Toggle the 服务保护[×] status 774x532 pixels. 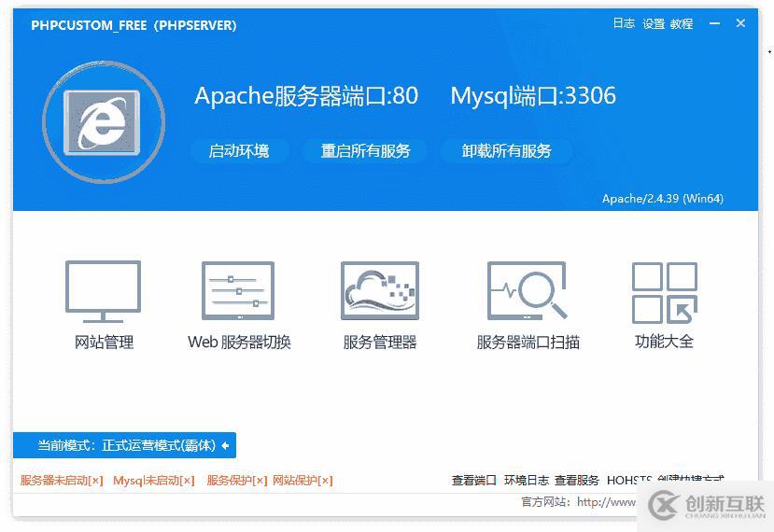point(237,480)
